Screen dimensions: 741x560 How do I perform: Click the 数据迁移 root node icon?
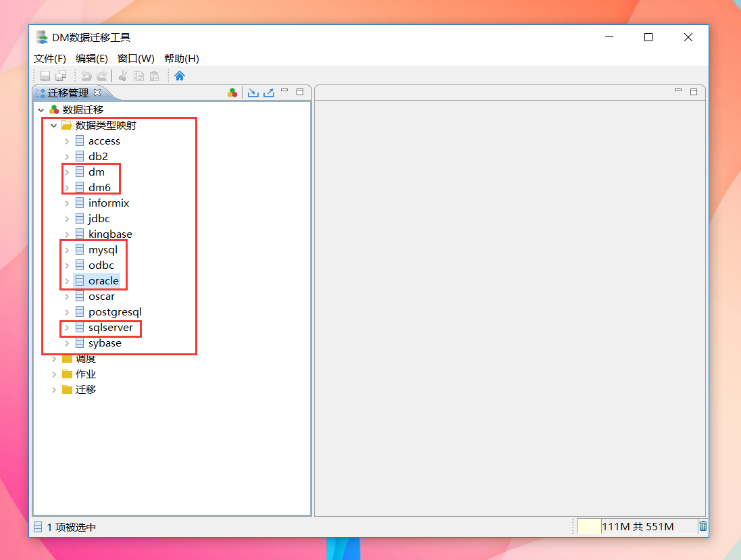coord(54,109)
